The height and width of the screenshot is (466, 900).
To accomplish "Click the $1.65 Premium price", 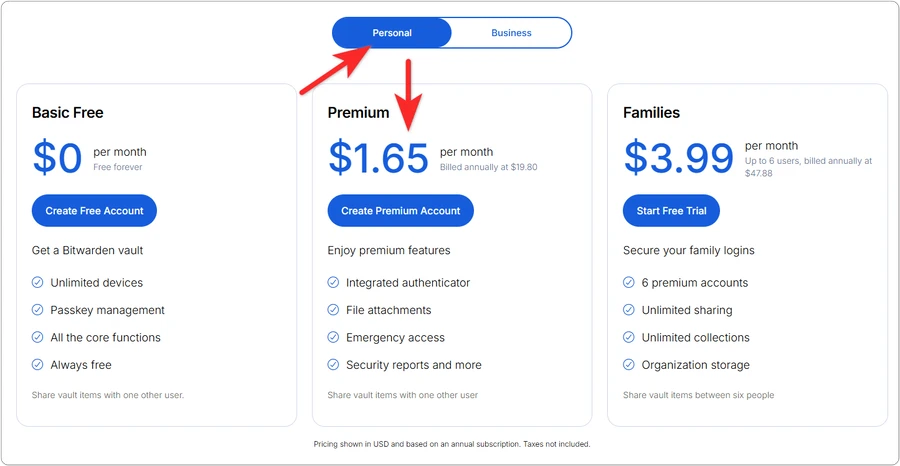I will pos(378,159).
